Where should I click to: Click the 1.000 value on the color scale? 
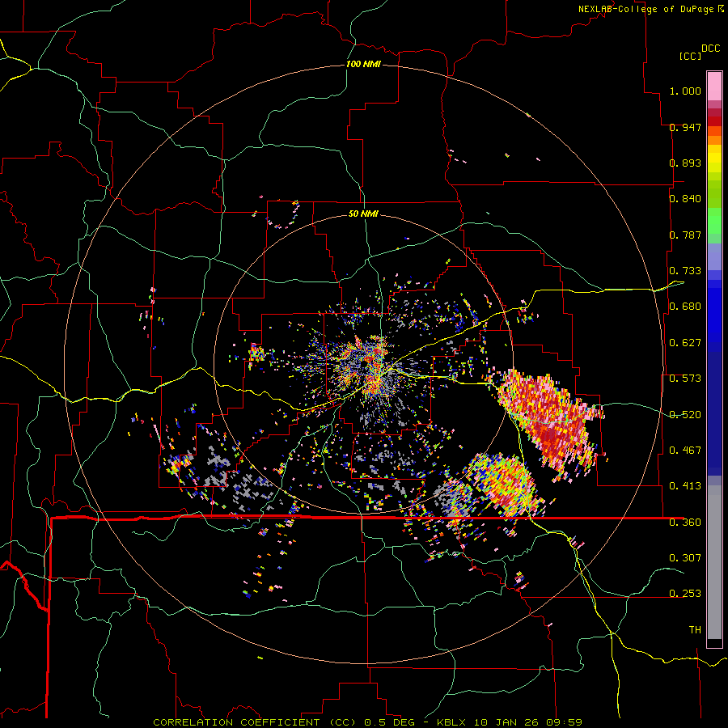(x=685, y=91)
